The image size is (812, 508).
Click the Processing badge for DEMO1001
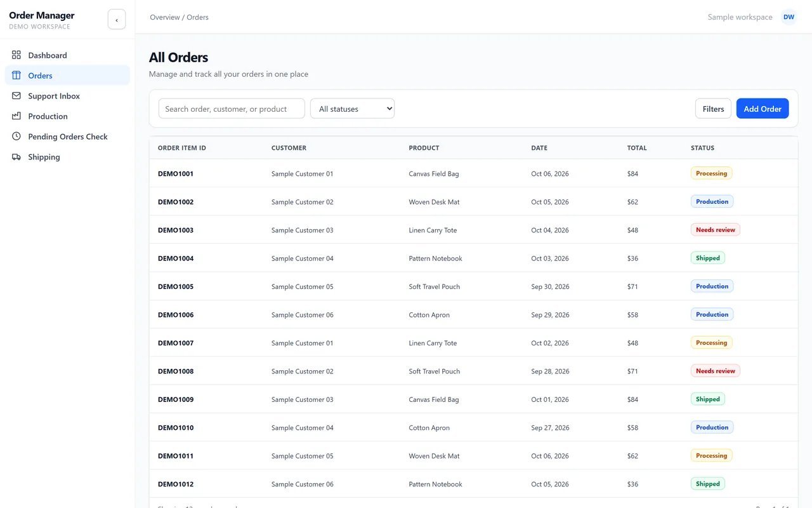[711, 173]
